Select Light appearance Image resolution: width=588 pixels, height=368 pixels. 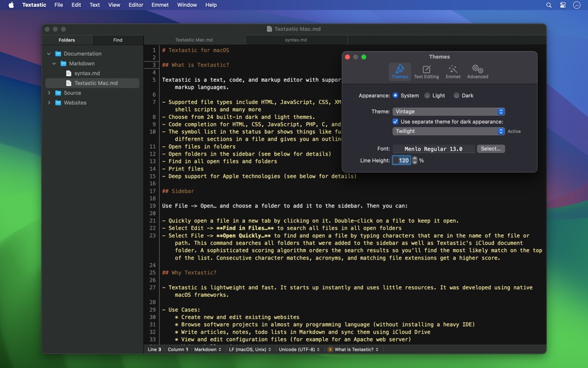pyautogui.click(x=427, y=95)
